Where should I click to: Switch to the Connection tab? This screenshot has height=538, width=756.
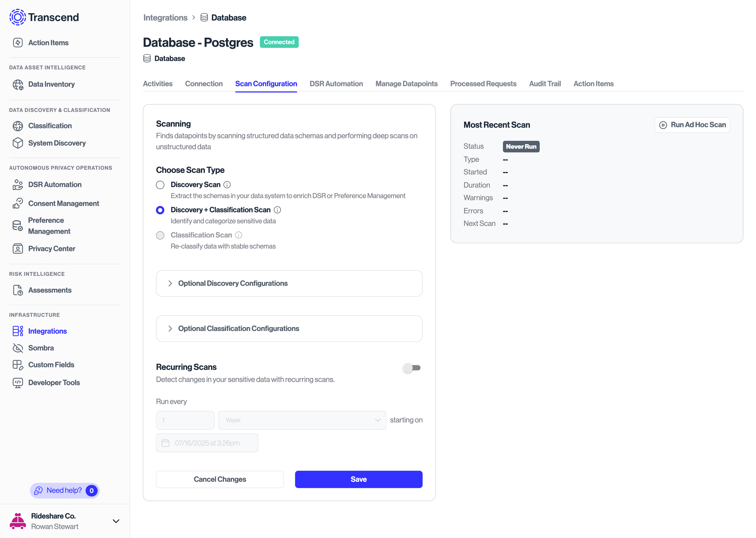click(x=204, y=84)
